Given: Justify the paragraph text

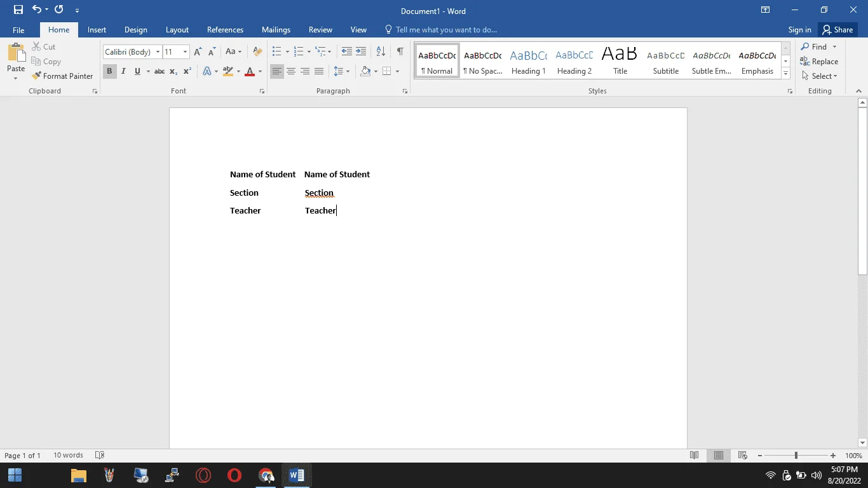Looking at the screenshot, I should coord(319,71).
